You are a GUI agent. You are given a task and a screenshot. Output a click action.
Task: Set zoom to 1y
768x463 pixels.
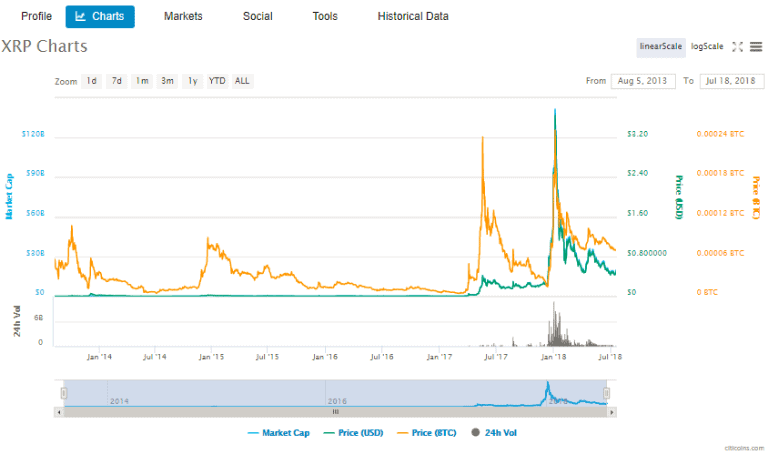click(x=193, y=81)
